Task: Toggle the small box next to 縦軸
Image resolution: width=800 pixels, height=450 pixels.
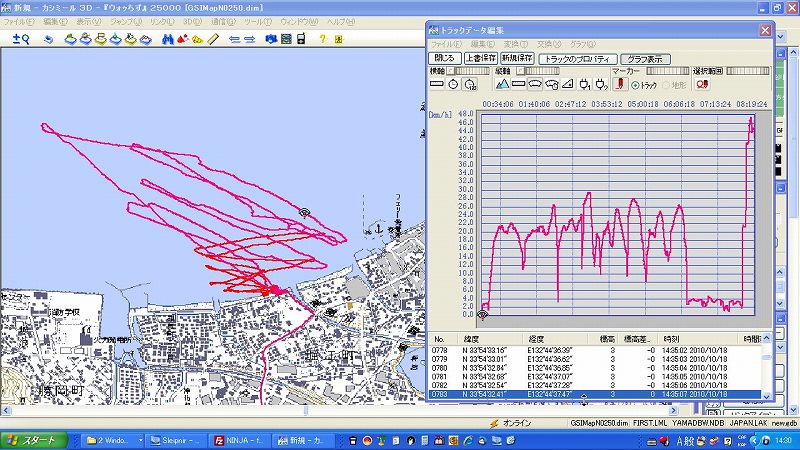Action: tap(520, 71)
